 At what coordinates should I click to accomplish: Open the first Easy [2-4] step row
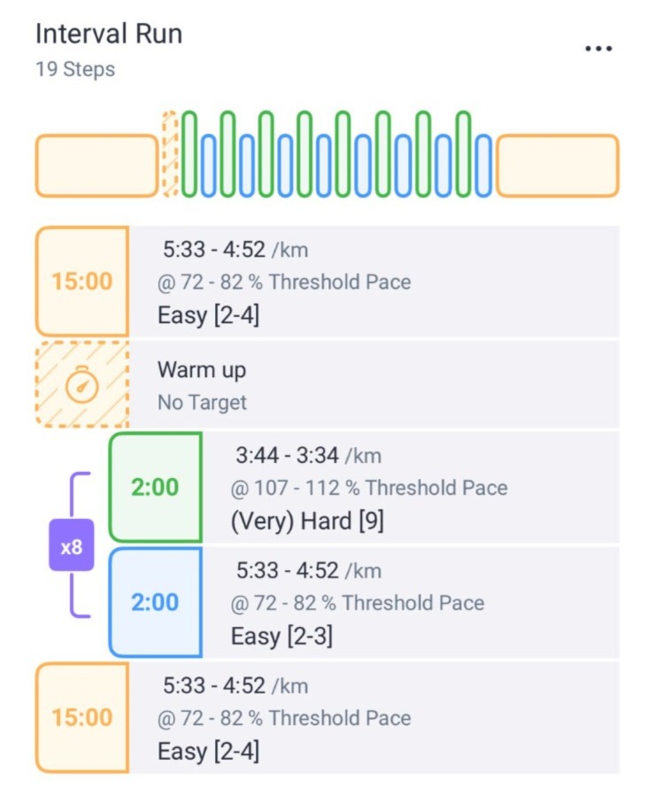click(327, 282)
